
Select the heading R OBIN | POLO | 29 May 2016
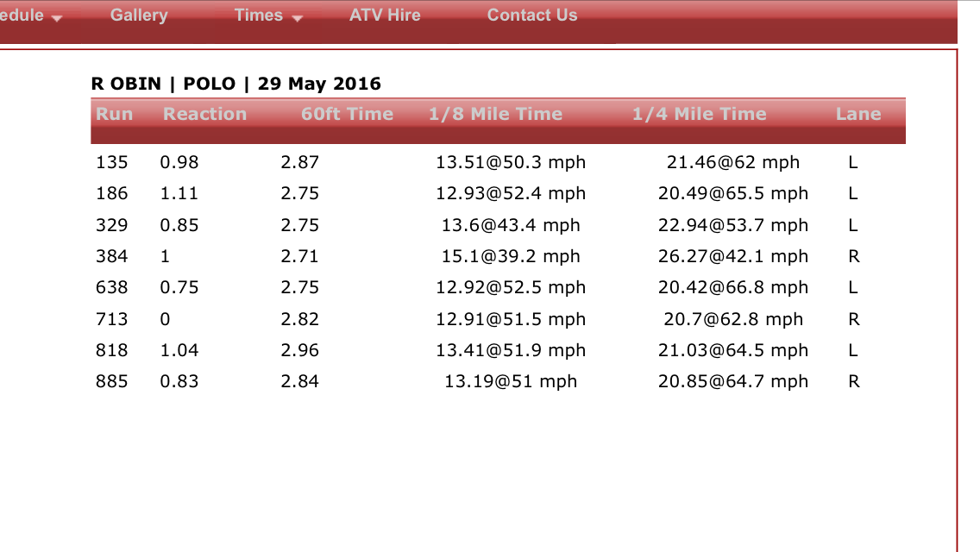click(x=236, y=83)
